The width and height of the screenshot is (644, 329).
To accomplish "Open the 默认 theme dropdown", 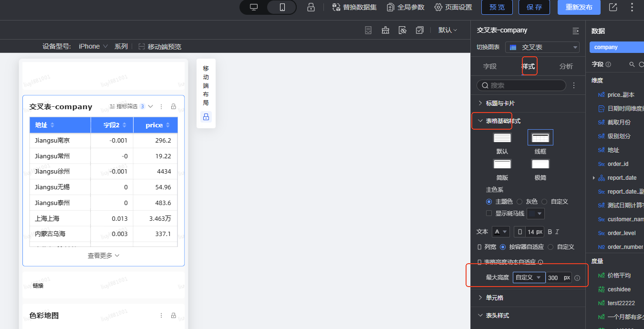I will [447, 30].
